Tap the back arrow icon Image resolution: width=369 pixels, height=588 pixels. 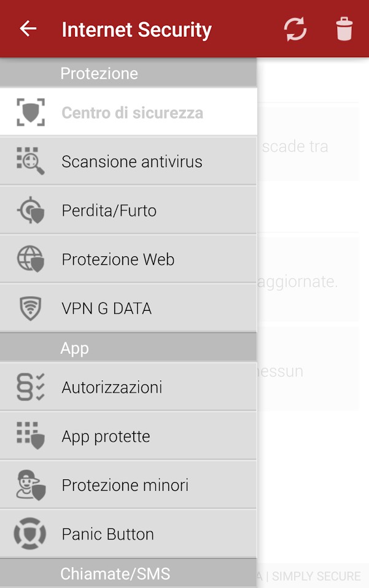pyautogui.click(x=28, y=28)
